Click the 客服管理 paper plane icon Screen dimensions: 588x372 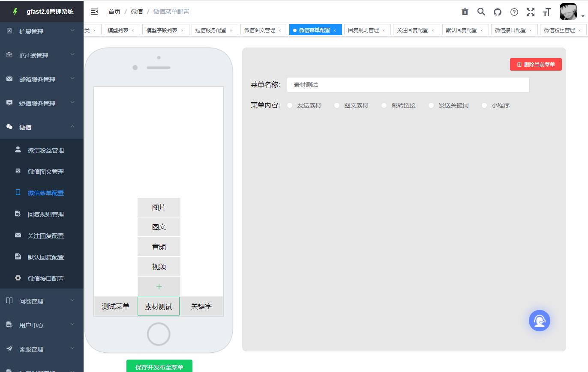(9, 348)
